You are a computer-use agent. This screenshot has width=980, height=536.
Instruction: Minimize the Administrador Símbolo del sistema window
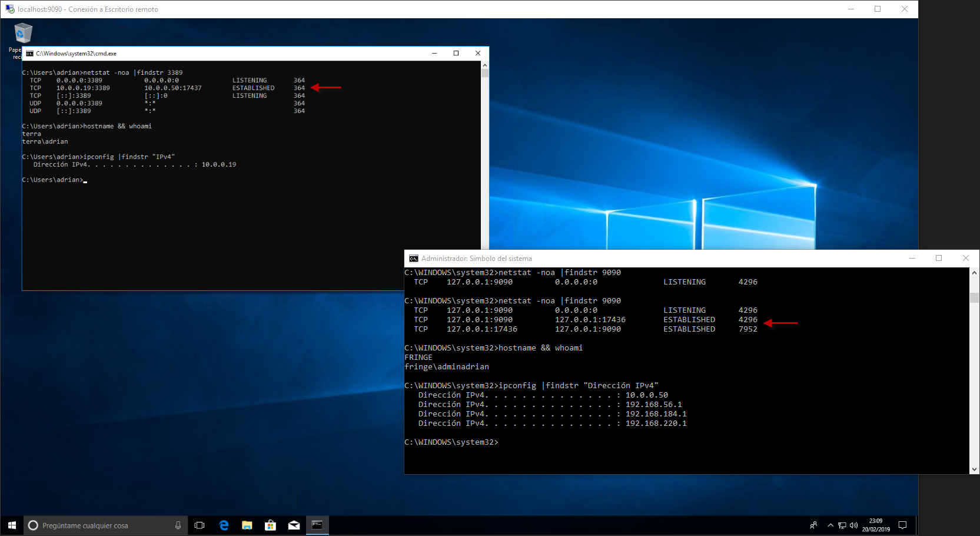pos(912,258)
